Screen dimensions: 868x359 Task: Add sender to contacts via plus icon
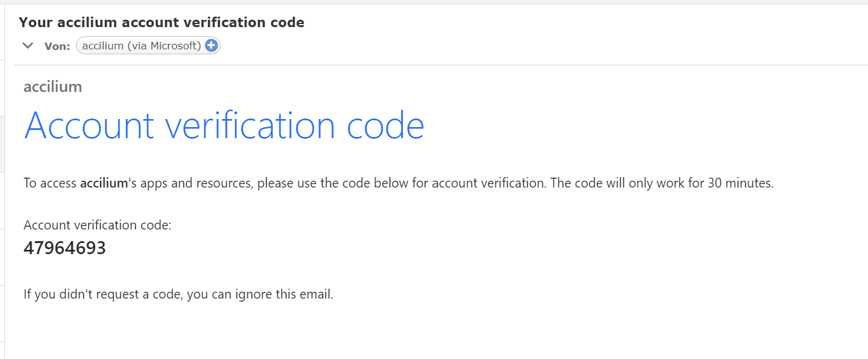click(211, 45)
